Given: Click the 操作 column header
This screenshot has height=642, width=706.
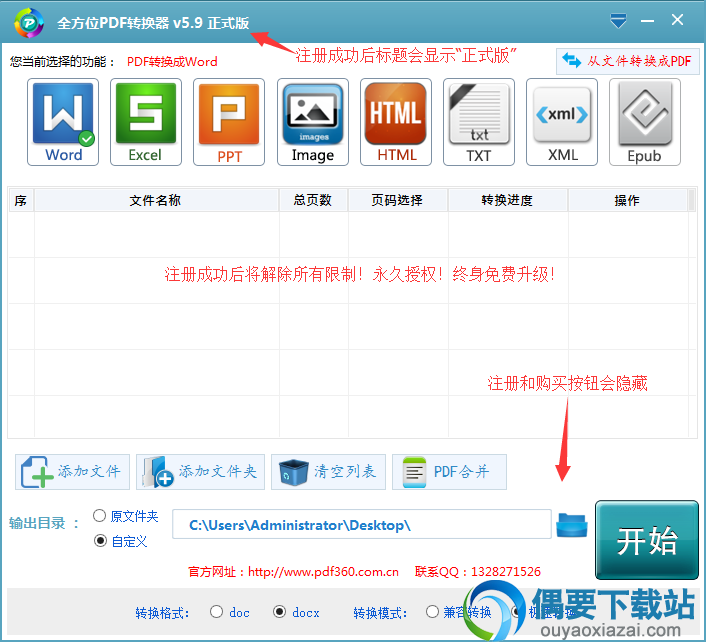Looking at the screenshot, I should coord(628,200).
